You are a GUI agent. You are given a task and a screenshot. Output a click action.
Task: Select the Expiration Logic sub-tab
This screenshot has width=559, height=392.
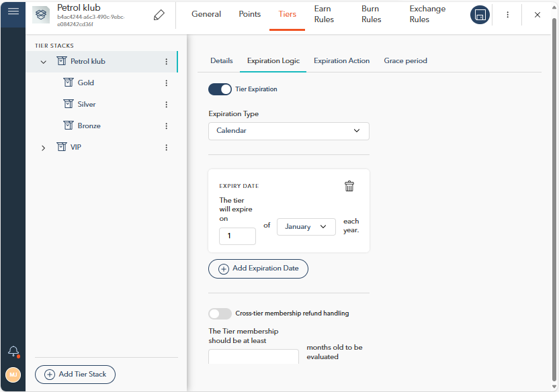(273, 61)
